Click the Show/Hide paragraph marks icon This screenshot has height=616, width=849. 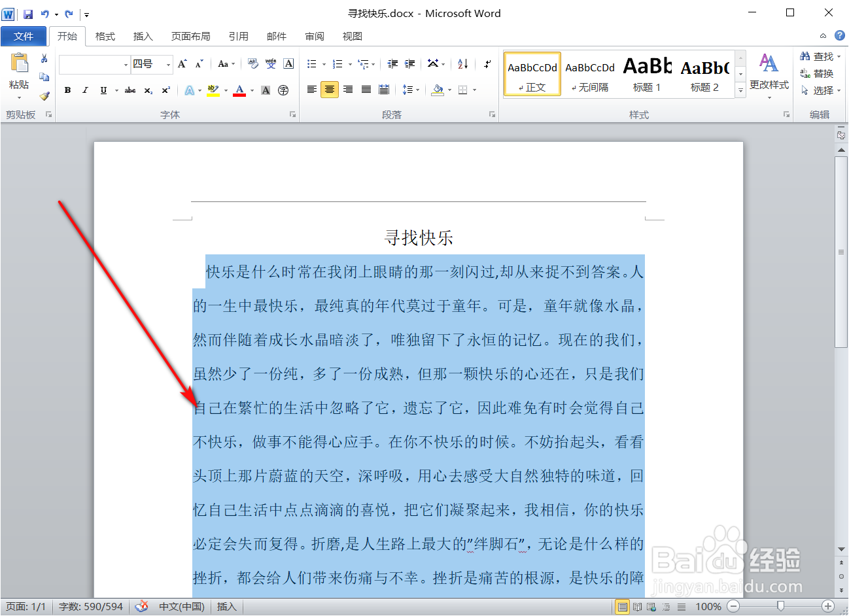pyautogui.click(x=486, y=63)
